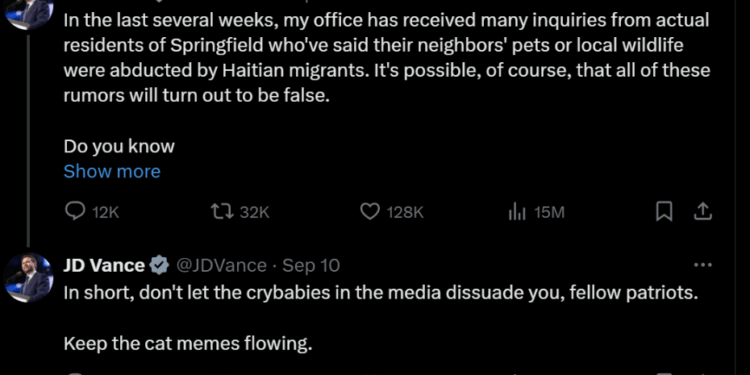750x375 pixels.
Task: Click the 12K replies count
Action: 105,212
